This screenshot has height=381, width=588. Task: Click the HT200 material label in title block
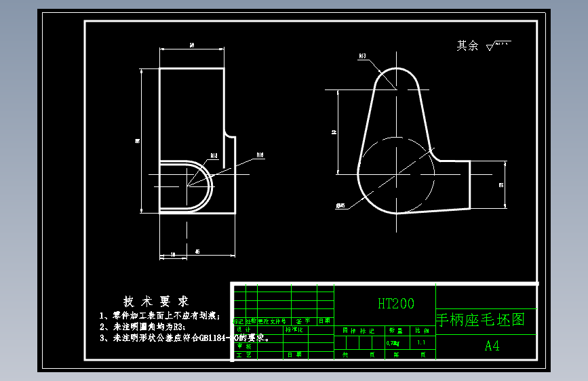tap(396, 303)
